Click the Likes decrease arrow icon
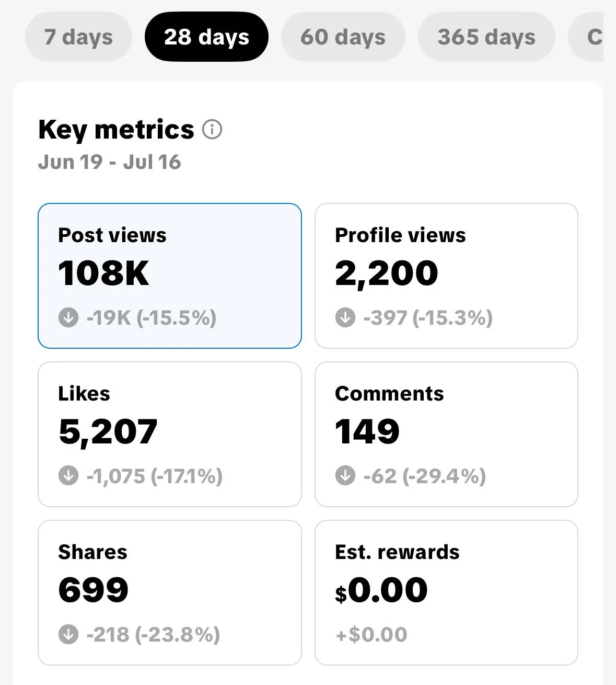Screen dimensions: 616x685 pyautogui.click(x=68, y=476)
